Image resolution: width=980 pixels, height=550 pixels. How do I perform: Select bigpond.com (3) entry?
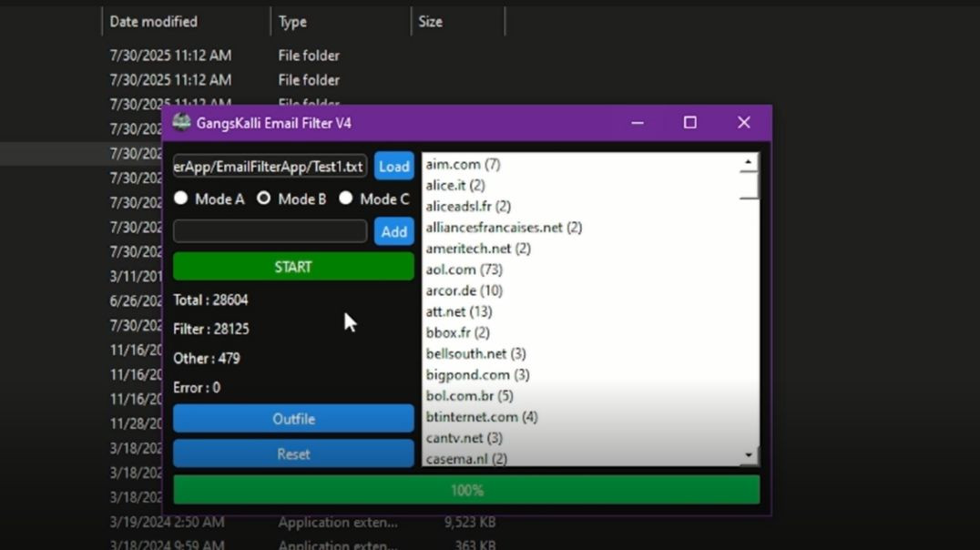477,375
